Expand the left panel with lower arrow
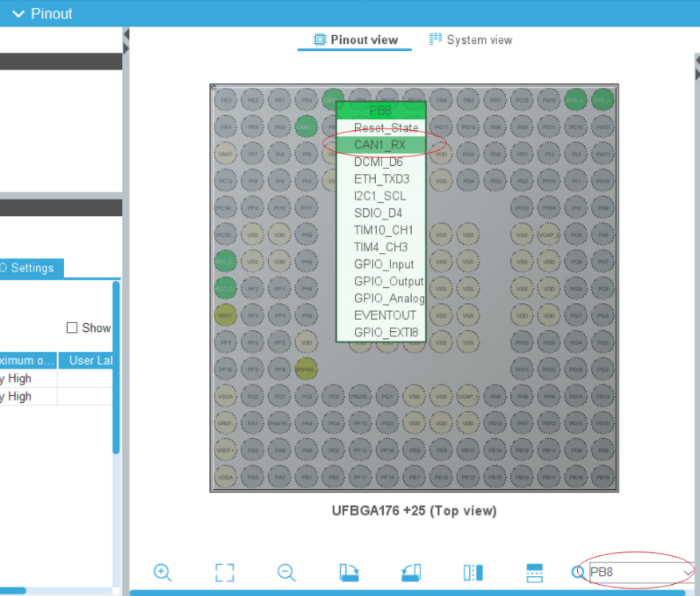The image size is (700, 596). [126, 48]
